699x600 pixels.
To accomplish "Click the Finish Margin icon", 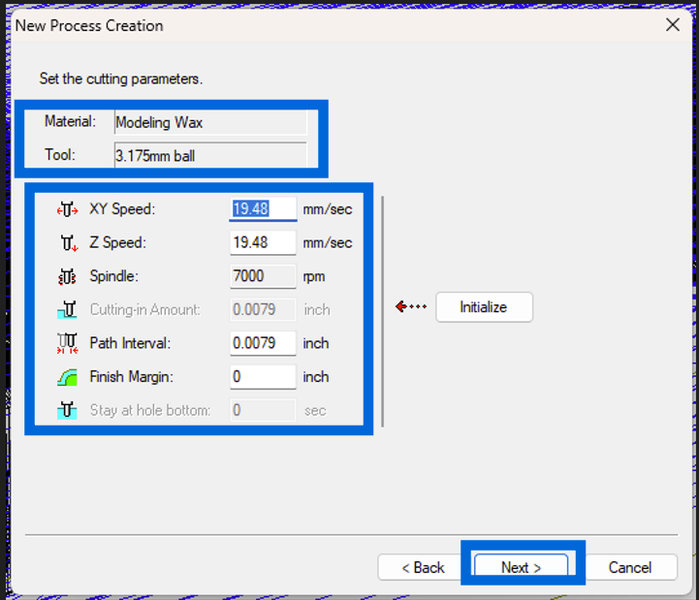I will pos(68,377).
